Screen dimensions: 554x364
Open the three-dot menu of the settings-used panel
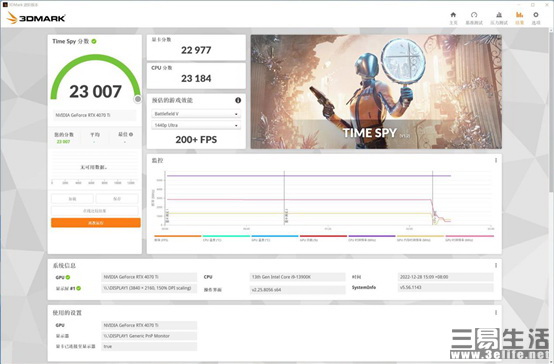point(496,312)
